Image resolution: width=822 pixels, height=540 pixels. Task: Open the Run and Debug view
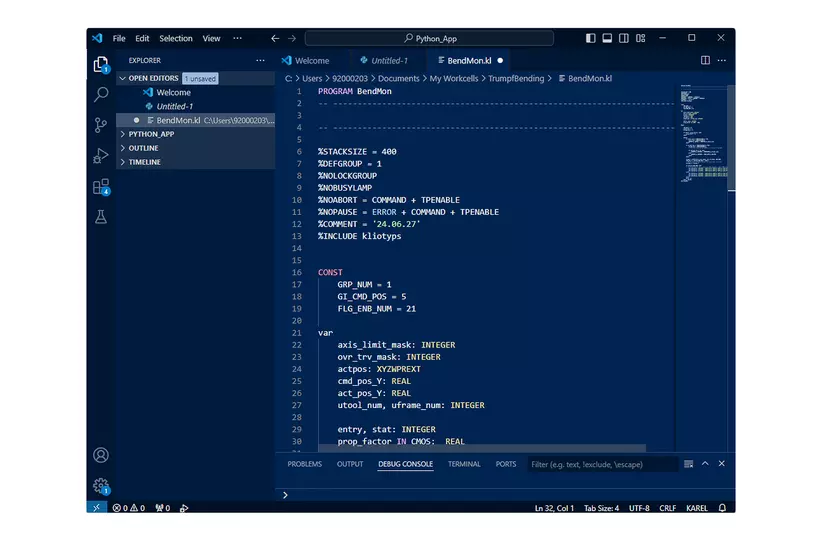pos(101,156)
